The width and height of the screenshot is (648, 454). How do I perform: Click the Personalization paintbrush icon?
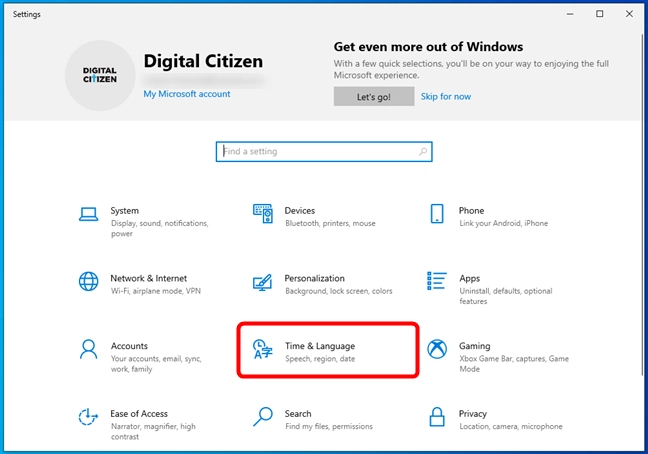263,282
